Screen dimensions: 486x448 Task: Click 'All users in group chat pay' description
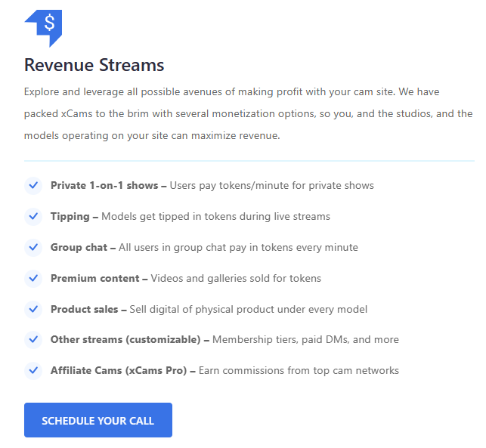tap(238, 248)
